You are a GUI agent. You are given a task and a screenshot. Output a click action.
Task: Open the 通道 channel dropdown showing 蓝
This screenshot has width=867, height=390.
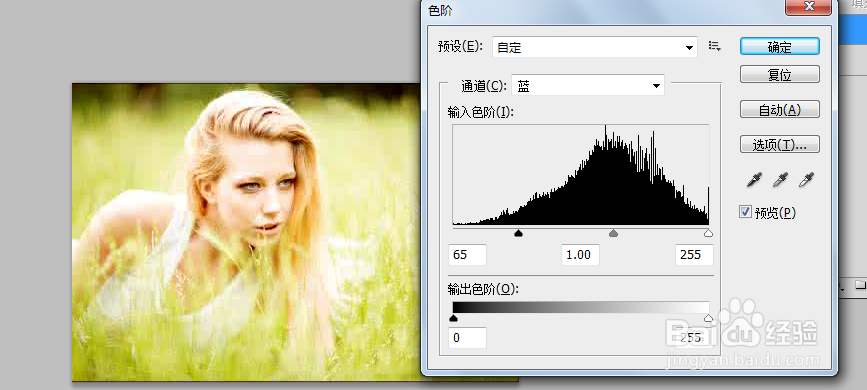pos(588,86)
